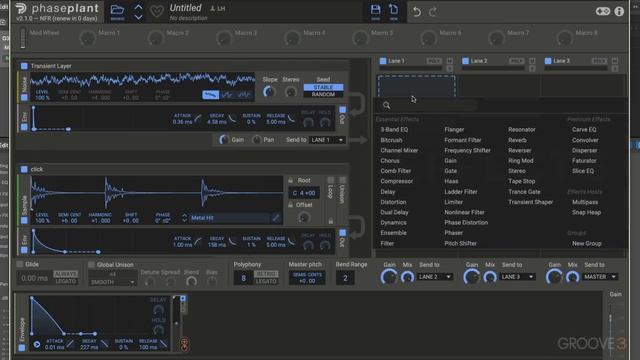Screen dimensions: 640x360
Task: Choose Multipass from the effects list
Action: (x=585, y=202)
